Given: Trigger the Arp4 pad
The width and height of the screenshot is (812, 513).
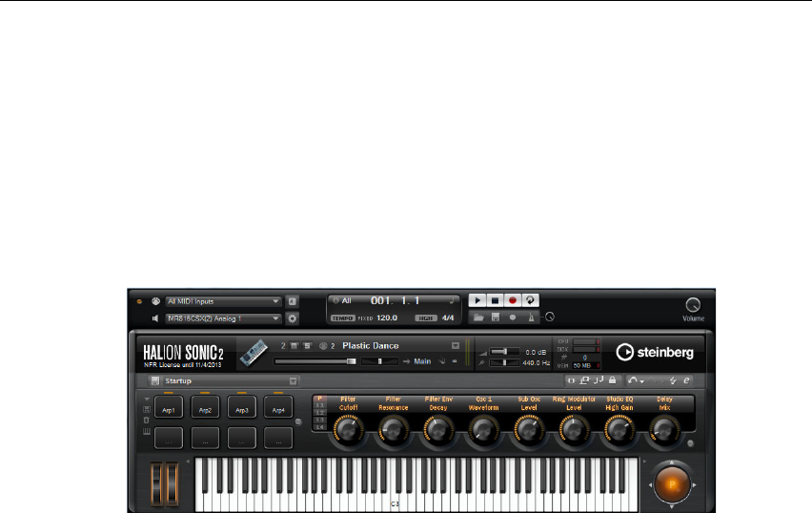Looking at the screenshot, I should (x=278, y=407).
